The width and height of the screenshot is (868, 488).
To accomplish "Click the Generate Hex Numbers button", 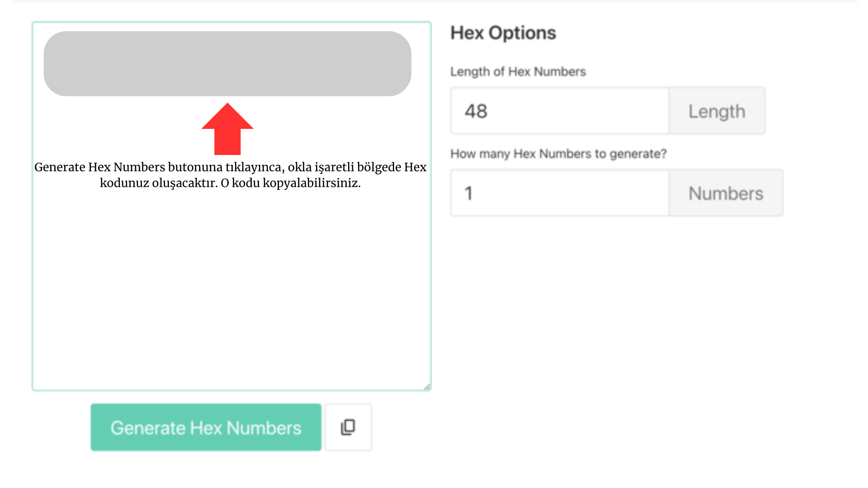I will (206, 427).
